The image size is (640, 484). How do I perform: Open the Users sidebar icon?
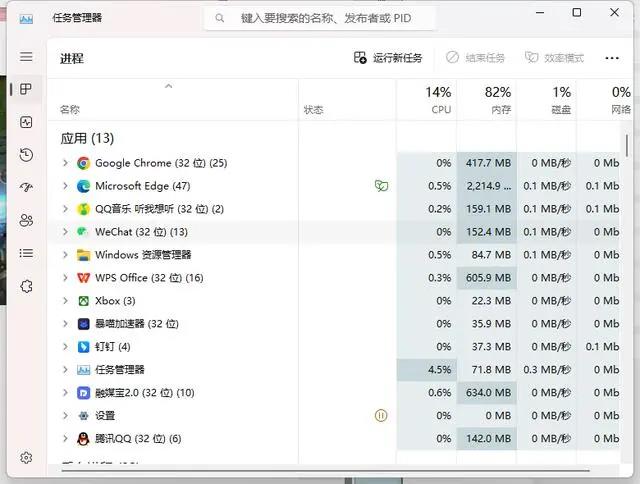(x=26, y=220)
